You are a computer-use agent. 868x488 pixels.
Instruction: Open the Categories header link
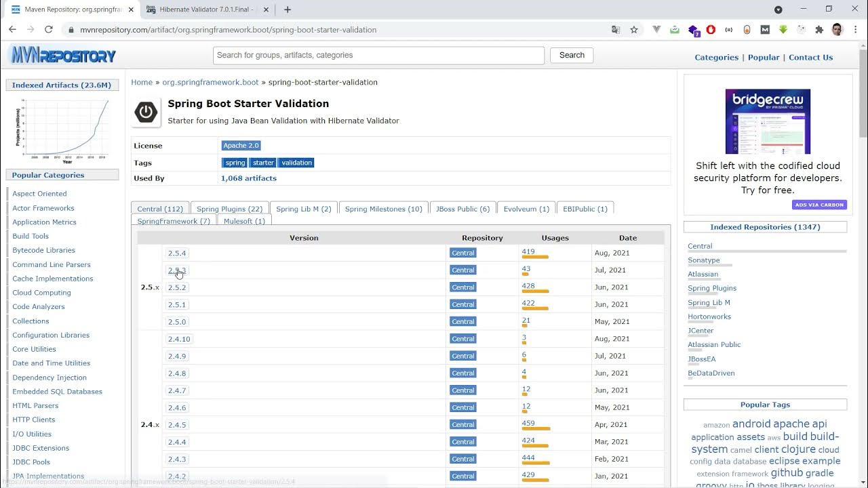716,58
